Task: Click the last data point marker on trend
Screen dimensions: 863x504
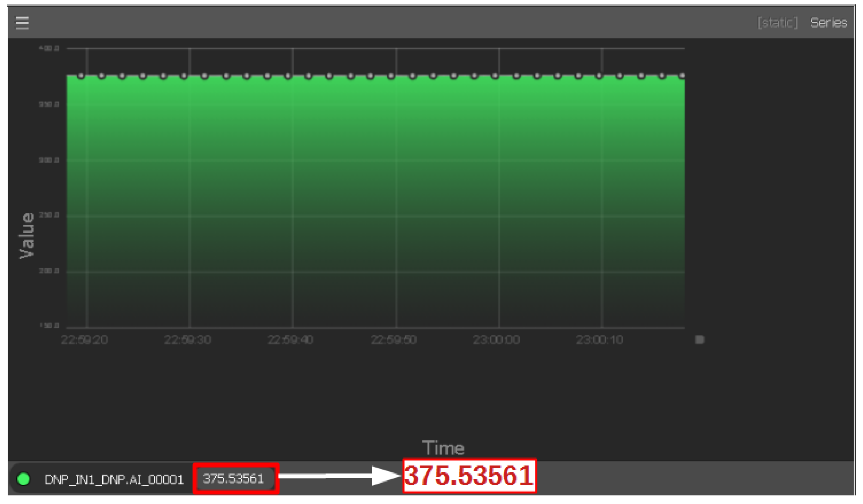Action: pos(682,76)
